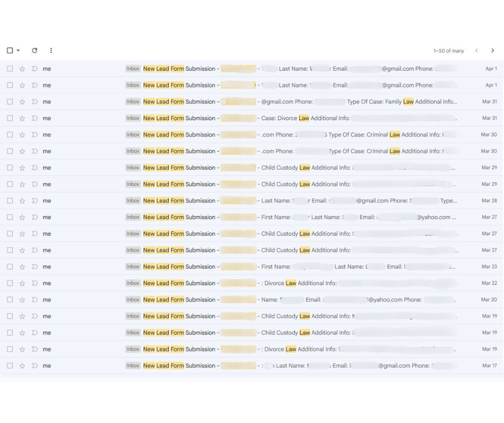The height and width of the screenshot is (423, 504).
Task: Click the '1–50 of many' counter
Action: (448, 51)
